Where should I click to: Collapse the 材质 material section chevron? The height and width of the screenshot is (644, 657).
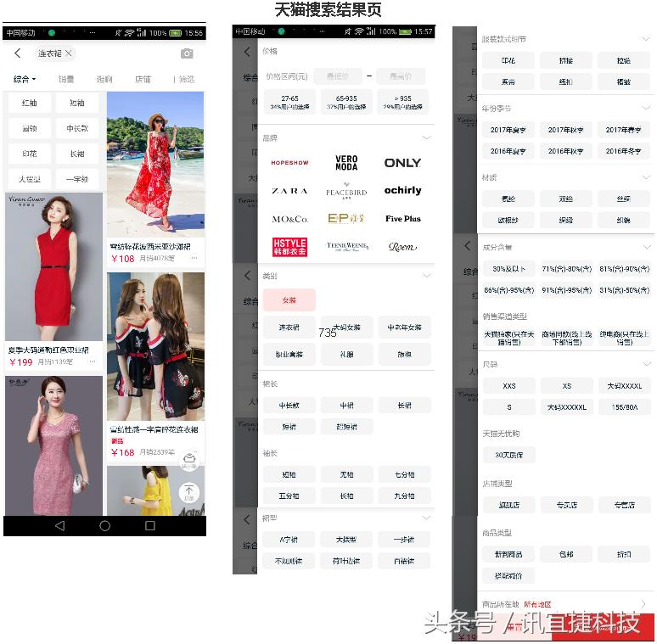pos(646,177)
